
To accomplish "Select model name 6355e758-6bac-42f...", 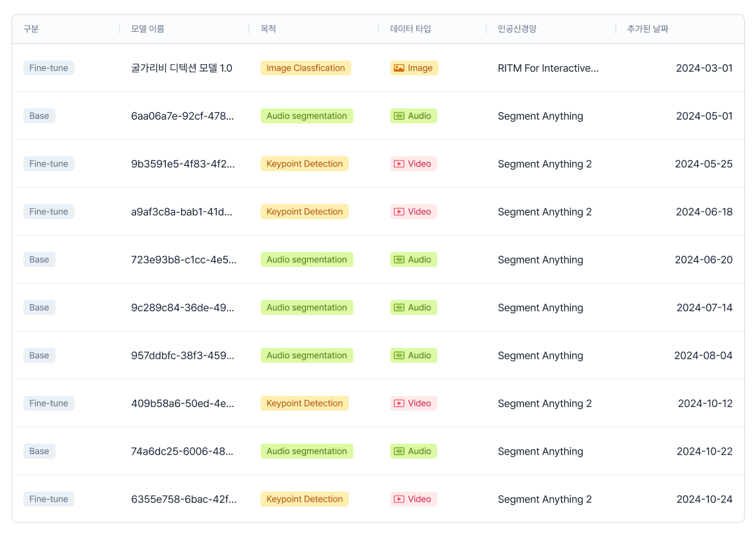I will coord(184,499).
